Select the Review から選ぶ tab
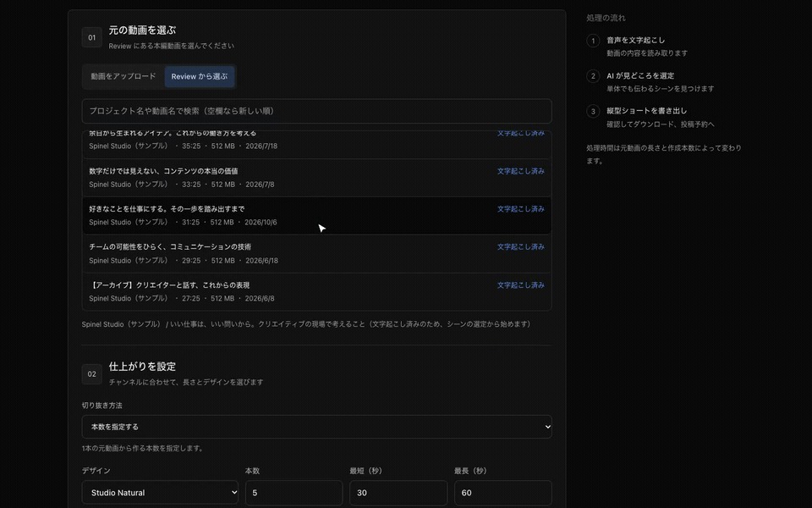 pos(200,76)
